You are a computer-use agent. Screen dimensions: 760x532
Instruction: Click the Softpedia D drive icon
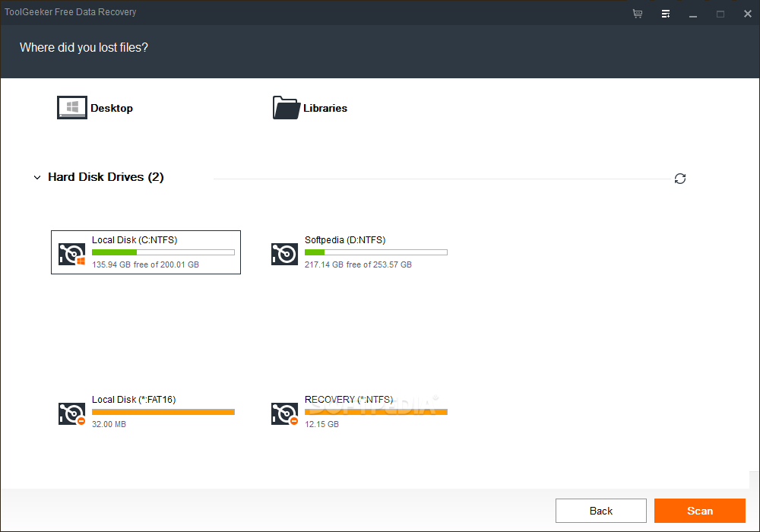pyautogui.click(x=284, y=254)
